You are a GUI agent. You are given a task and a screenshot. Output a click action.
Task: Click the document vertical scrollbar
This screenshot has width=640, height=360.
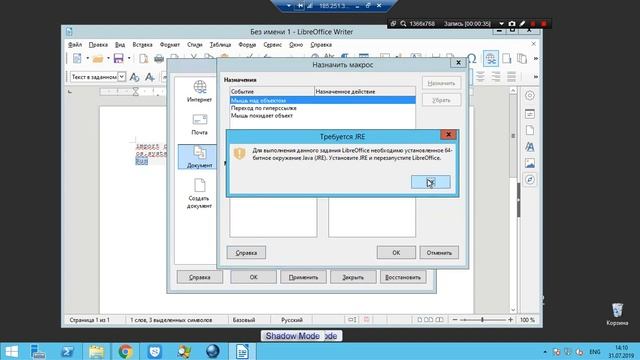click(513, 200)
